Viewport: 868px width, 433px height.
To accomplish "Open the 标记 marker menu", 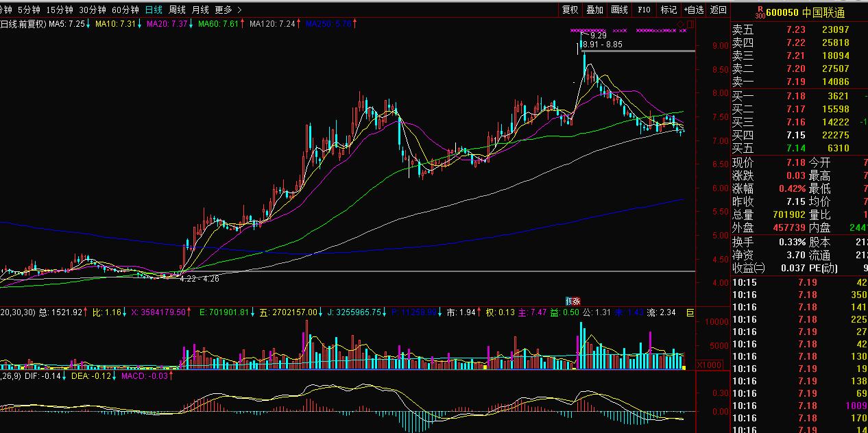I will [668, 10].
